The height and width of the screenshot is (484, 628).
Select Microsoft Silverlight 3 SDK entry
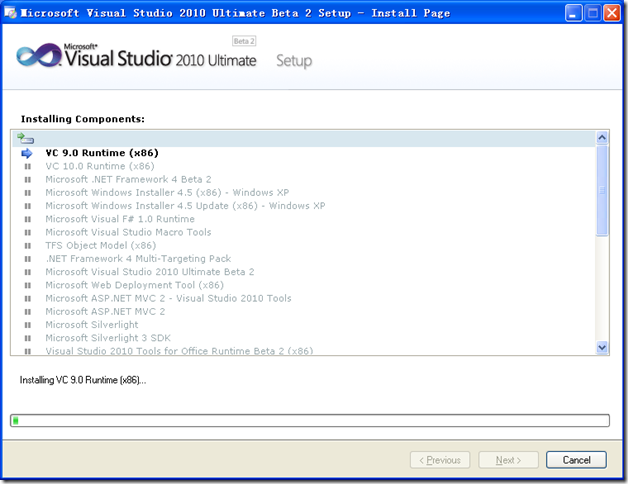click(x=108, y=338)
